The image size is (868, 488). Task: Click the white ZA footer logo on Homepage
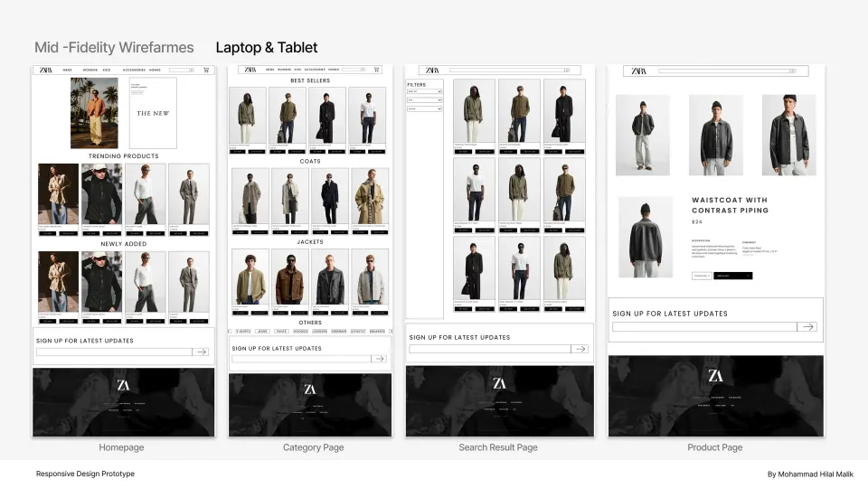(123, 385)
